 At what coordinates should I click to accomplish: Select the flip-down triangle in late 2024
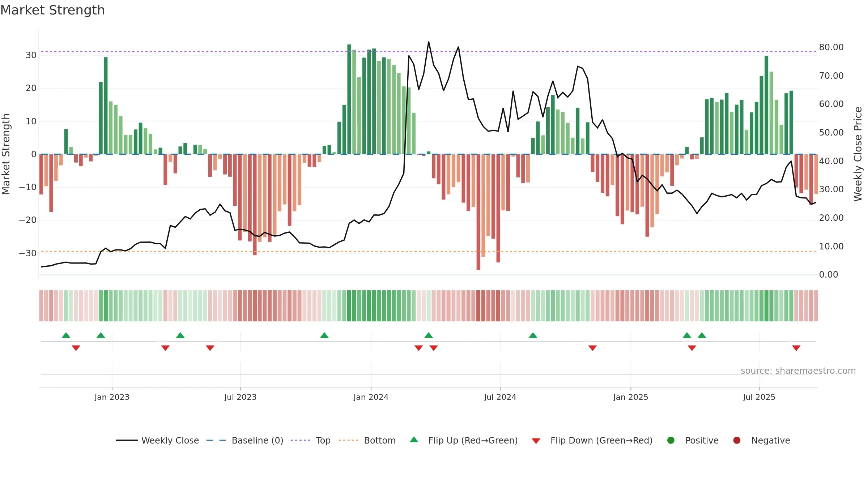592,348
